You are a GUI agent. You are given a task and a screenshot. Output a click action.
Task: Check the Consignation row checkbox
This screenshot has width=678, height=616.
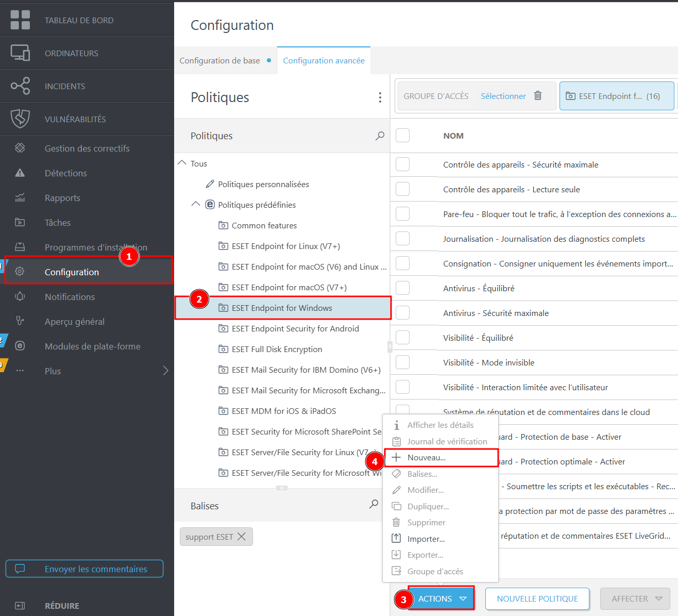(x=402, y=263)
